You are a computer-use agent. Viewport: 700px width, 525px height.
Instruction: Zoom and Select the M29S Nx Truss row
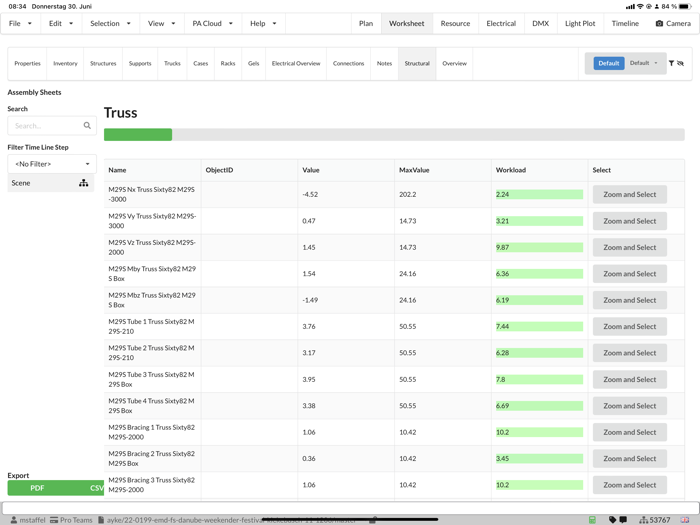pos(629,195)
